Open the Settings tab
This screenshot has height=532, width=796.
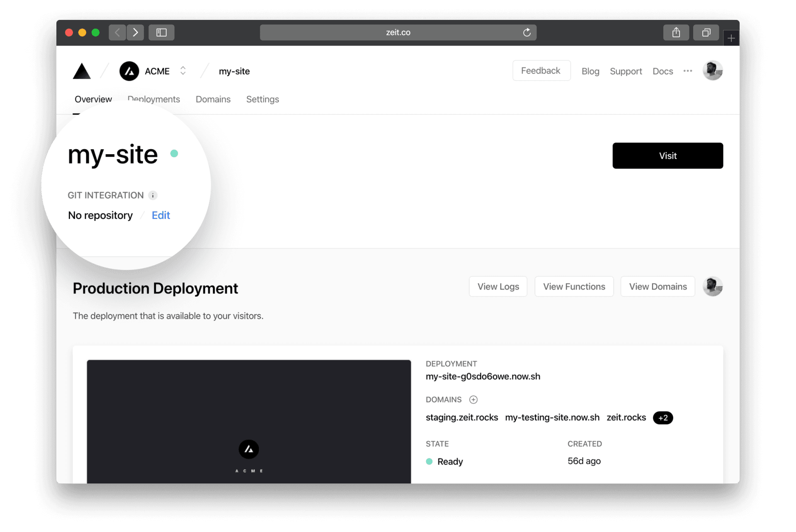(262, 100)
